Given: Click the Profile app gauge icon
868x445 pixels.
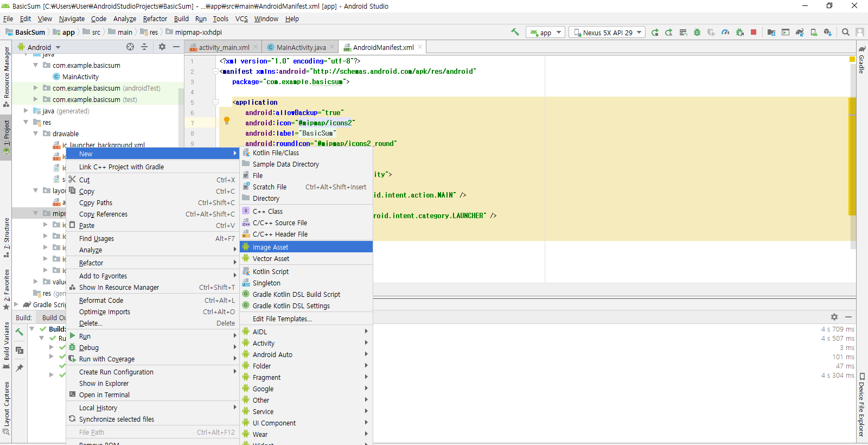Looking at the screenshot, I should (725, 33).
